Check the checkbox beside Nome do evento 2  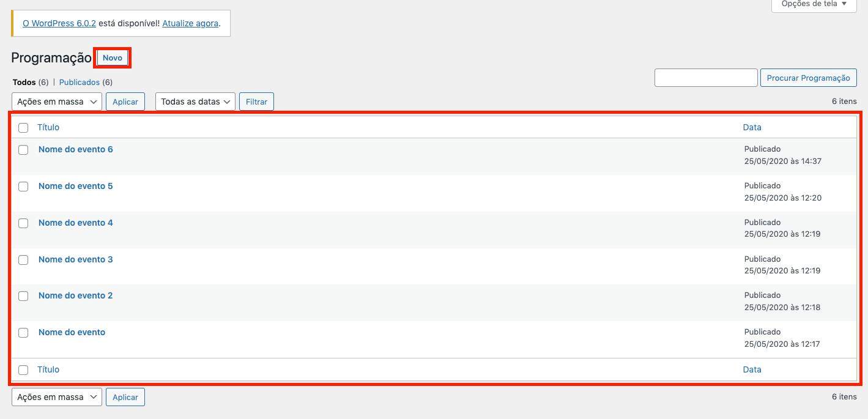click(23, 296)
